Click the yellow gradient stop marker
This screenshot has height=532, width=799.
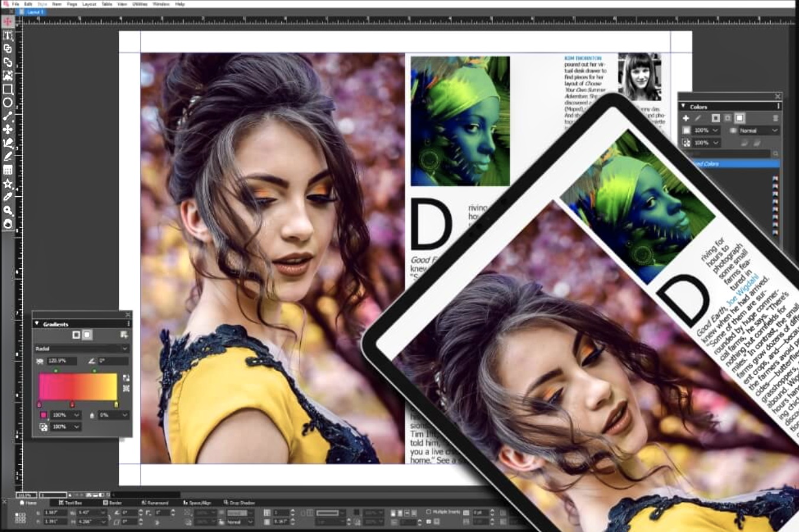(116, 404)
